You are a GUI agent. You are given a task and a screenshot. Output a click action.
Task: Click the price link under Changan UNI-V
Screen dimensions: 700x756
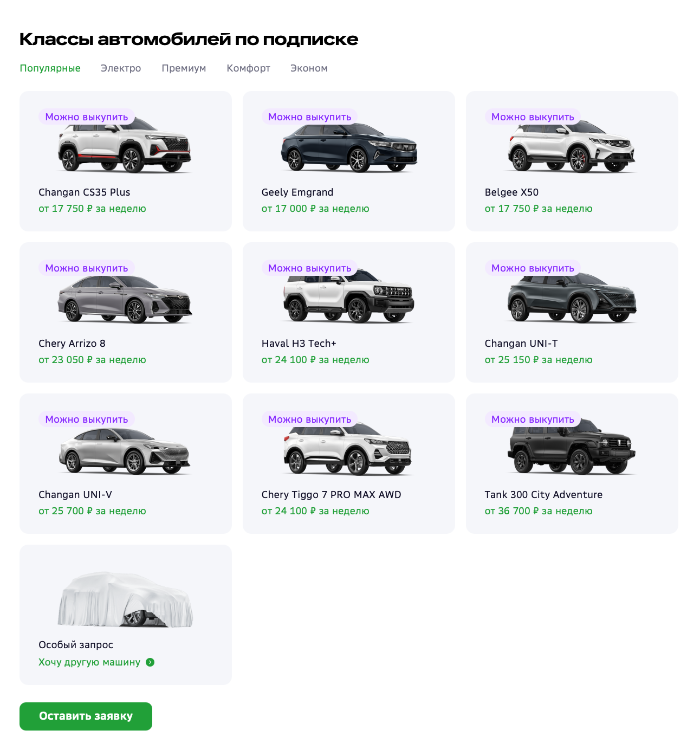92,511
